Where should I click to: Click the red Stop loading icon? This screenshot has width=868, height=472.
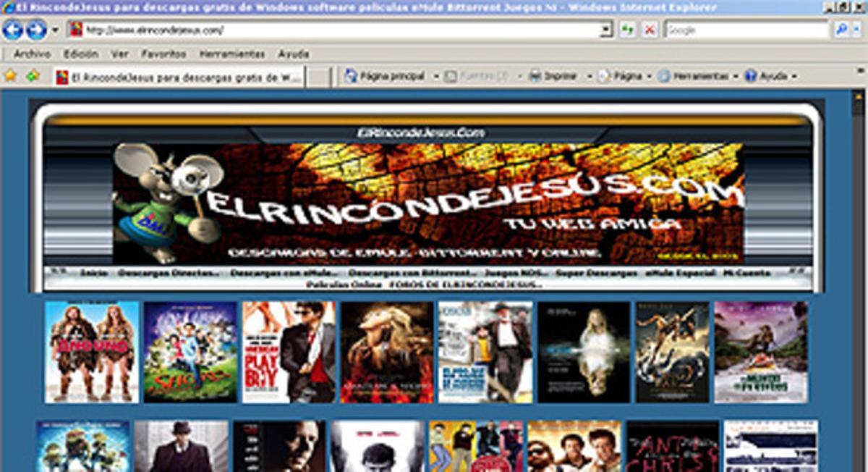[x=650, y=30]
